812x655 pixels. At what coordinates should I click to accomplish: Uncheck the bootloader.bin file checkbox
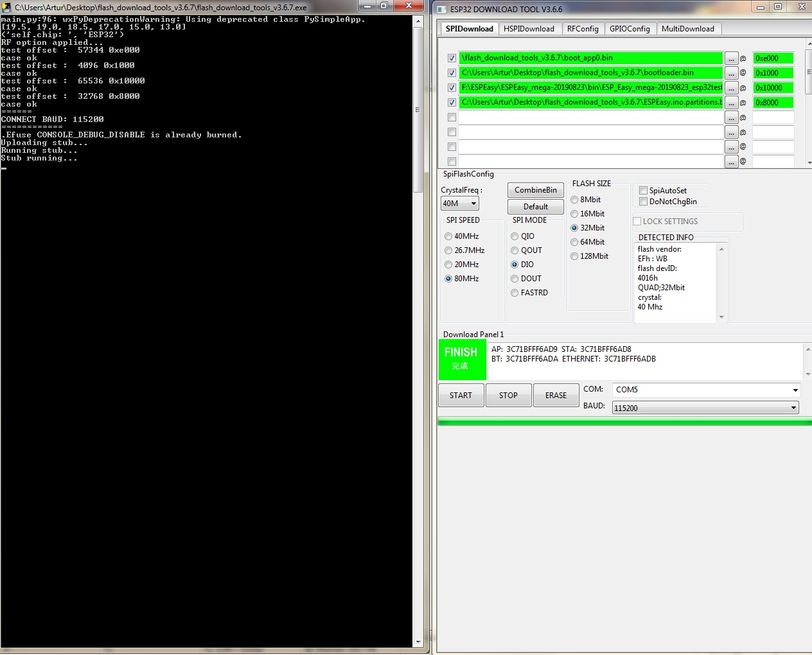452,73
